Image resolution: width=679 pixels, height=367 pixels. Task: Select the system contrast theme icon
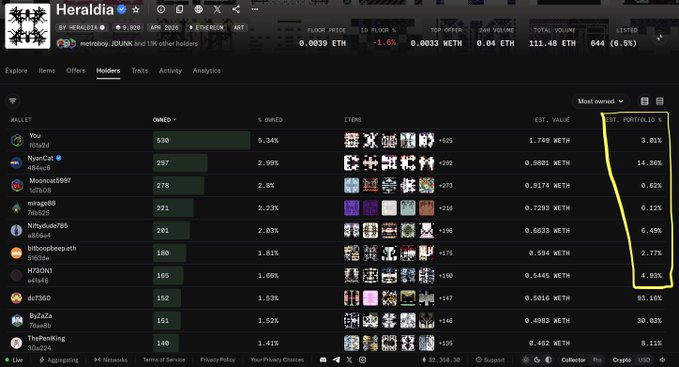tap(548, 360)
